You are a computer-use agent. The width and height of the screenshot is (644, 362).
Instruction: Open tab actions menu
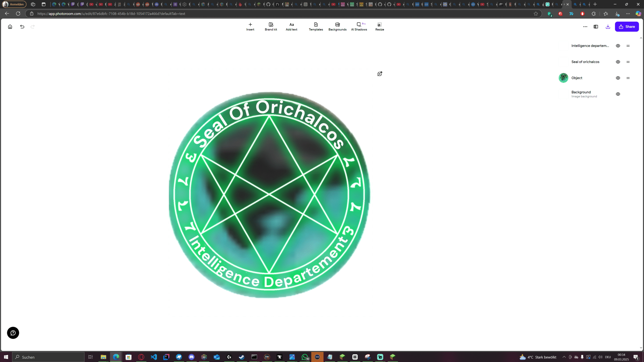[44, 4]
